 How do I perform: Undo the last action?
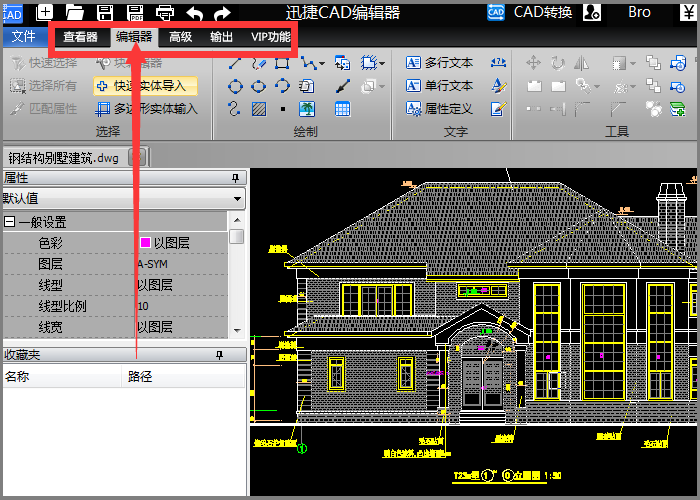[x=195, y=13]
